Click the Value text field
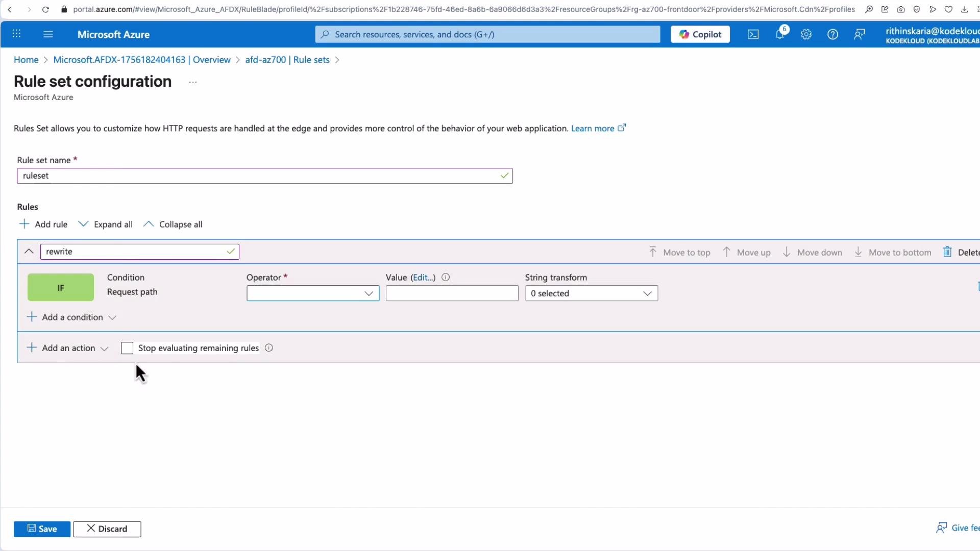The image size is (980, 551). point(452,293)
